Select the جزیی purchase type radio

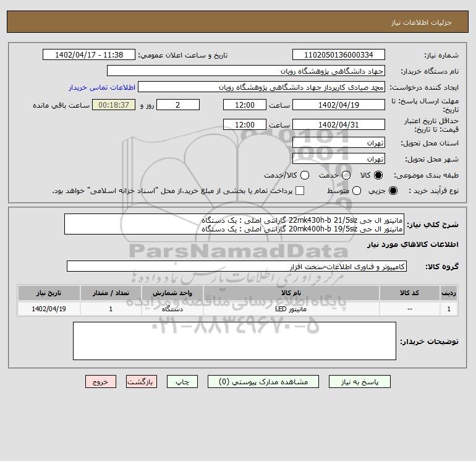pyautogui.click(x=393, y=191)
